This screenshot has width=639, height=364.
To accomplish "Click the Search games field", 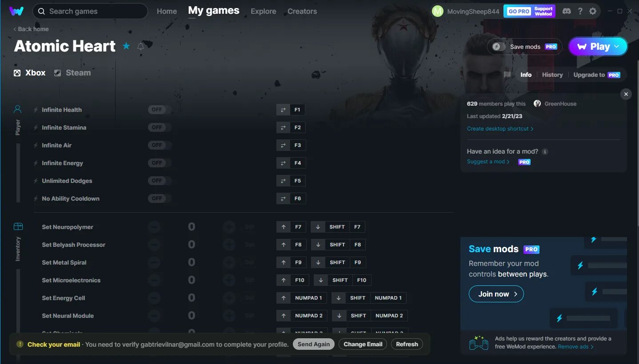I will [90, 11].
